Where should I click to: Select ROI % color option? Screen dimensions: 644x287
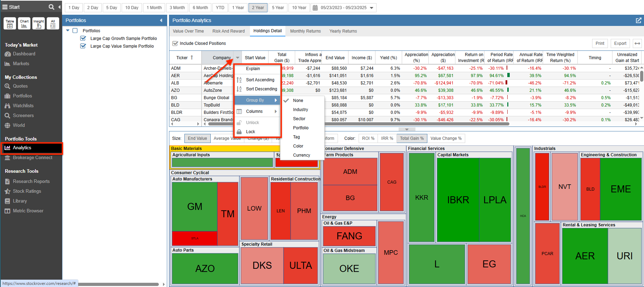coord(368,138)
